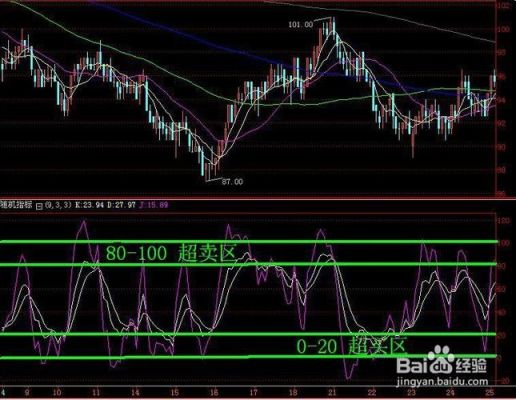Jump to date 11 on time axis

pyautogui.click(x=96, y=393)
